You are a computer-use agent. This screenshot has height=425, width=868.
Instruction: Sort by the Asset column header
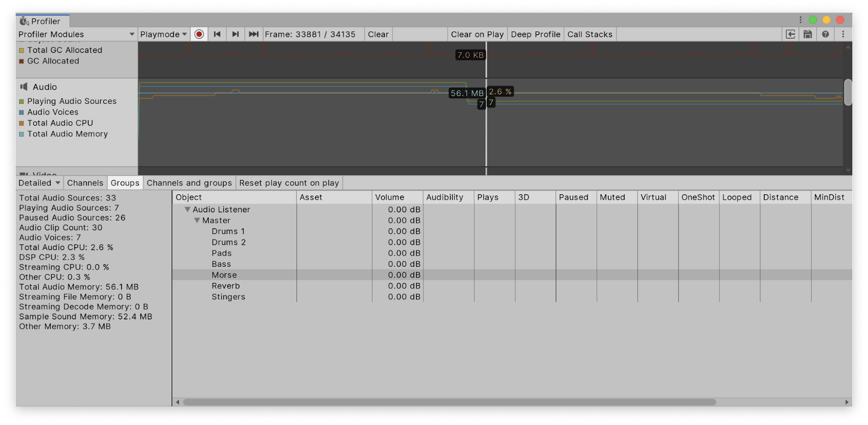[334, 197]
